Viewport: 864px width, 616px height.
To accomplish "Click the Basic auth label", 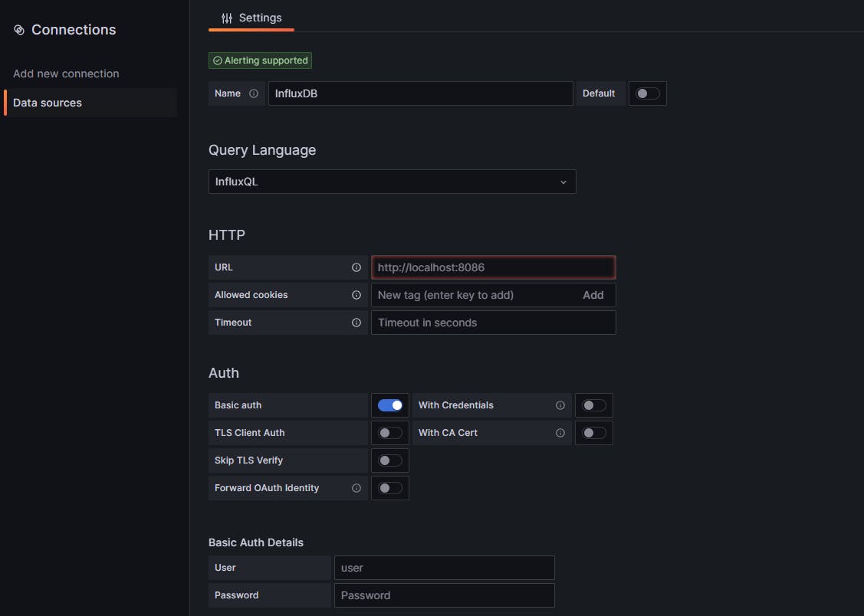I will click(238, 405).
